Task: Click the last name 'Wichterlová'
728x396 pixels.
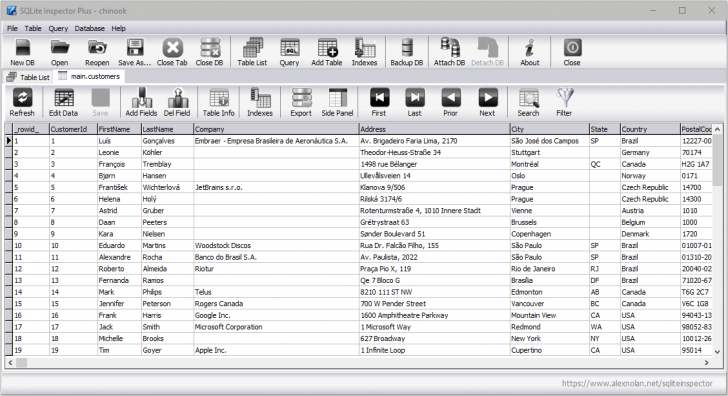Action: tap(167, 188)
